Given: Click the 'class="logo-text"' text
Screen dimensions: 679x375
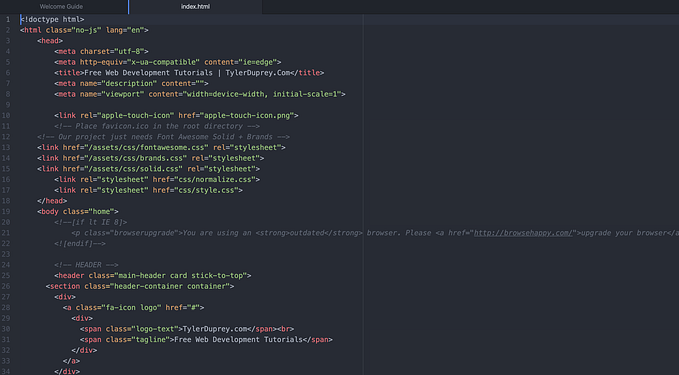Looking at the screenshot, I should click(x=142, y=329).
